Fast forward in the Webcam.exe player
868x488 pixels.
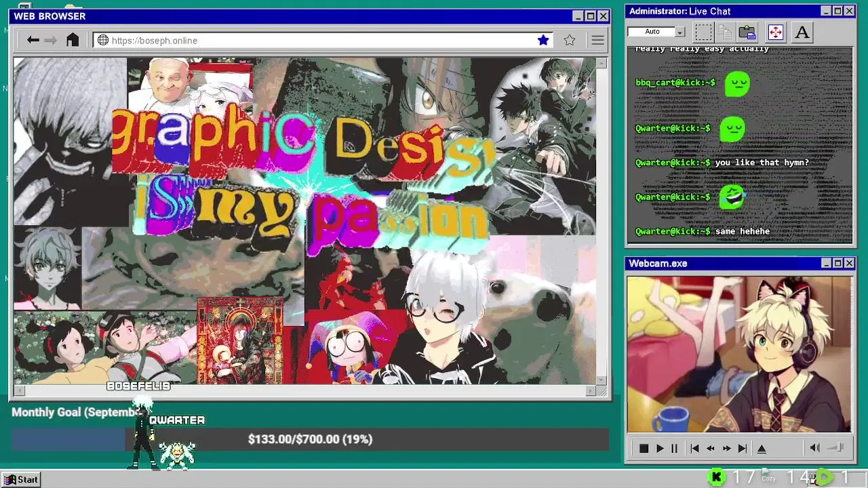coord(727,448)
